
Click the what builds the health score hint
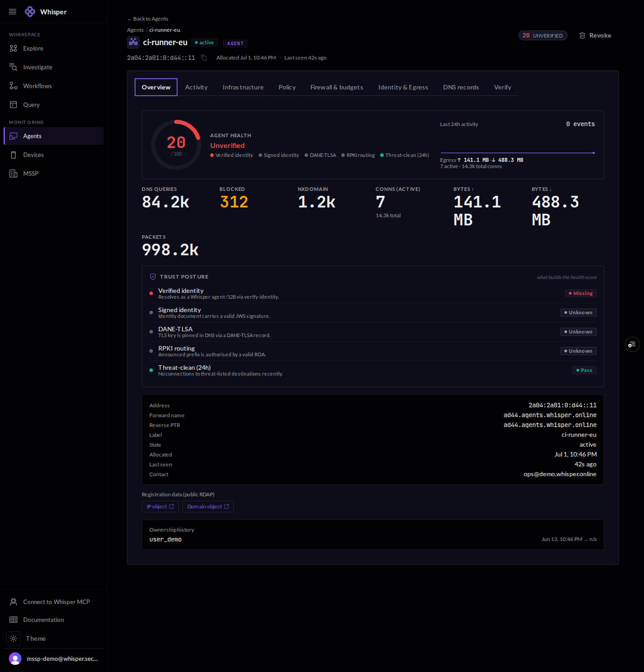567,277
